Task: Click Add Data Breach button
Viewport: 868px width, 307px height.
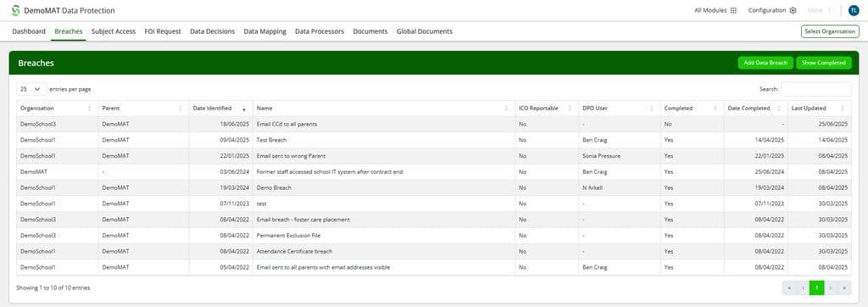Action: pyautogui.click(x=765, y=63)
